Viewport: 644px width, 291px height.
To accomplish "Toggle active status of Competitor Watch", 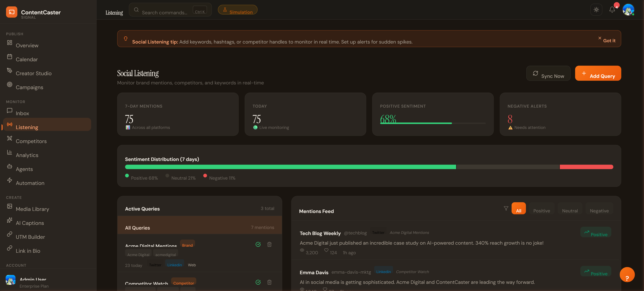I will [258, 282].
